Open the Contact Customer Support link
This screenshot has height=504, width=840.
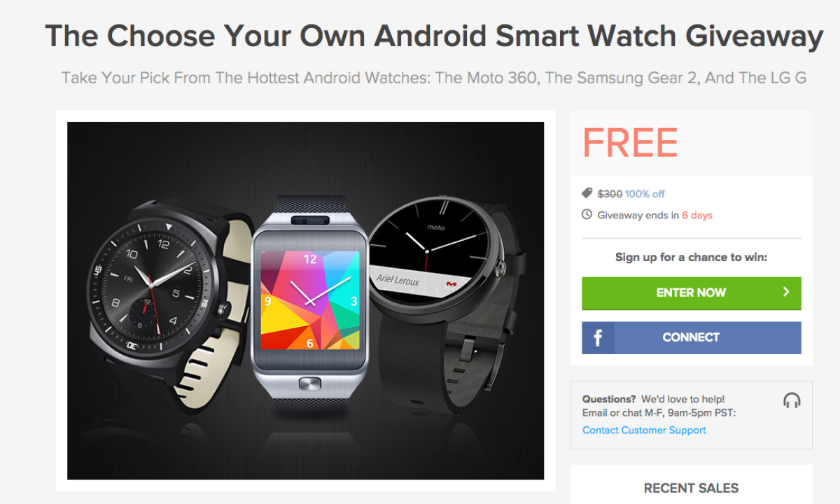coord(644,430)
